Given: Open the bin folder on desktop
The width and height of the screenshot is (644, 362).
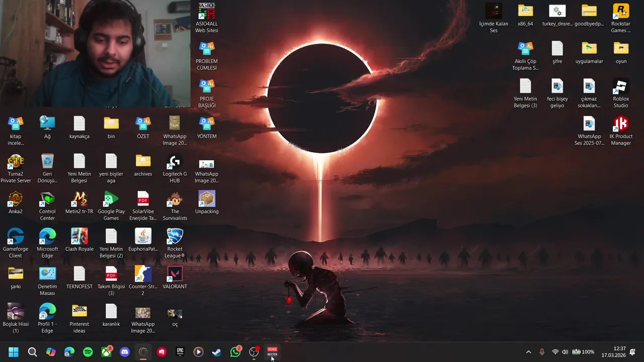Looking at the screenshot, I should [x=111, y=127].
